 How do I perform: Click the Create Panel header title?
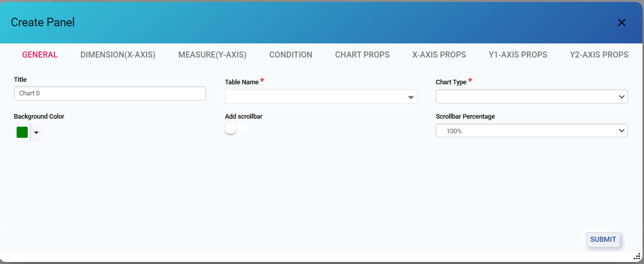43,22
